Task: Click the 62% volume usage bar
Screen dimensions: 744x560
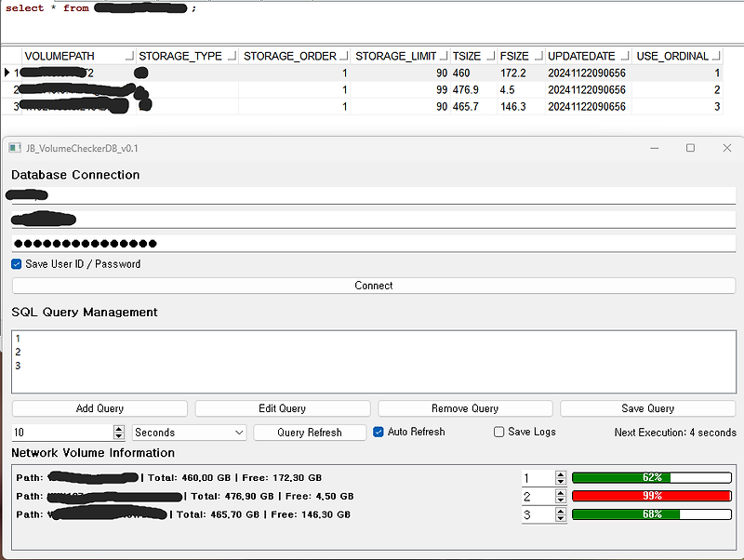Action: pyautogui.click(x=652, y=477)
